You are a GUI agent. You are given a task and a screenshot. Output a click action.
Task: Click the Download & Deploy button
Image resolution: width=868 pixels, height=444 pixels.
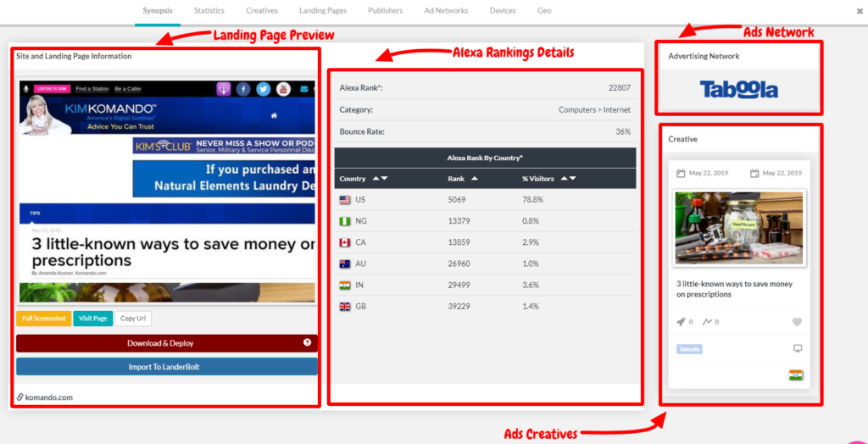(167, 343)
